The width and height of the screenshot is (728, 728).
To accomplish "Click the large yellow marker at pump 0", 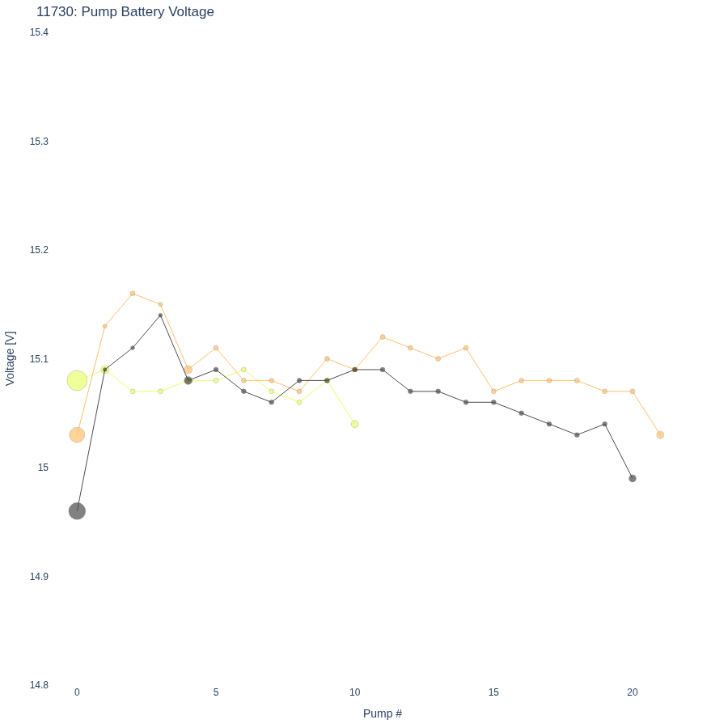I will pos(77,381).
